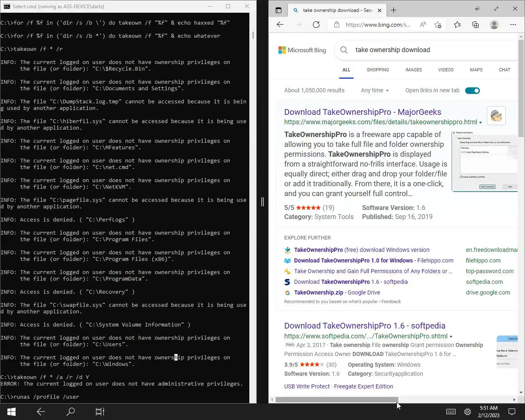The image size is (525, 420).
Task: Click the Feedback link under Explore Further
Action: [x=391, y=301]
